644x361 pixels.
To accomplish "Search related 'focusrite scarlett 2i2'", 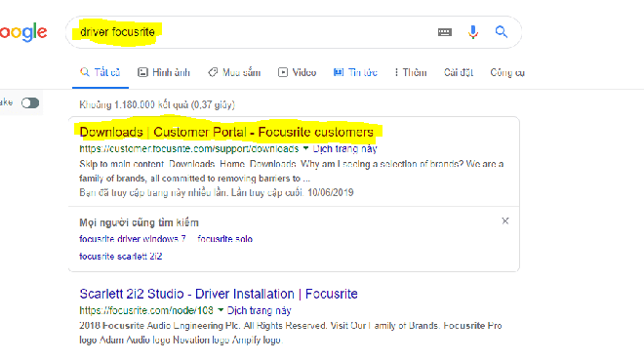I will (x=120, y=257).
